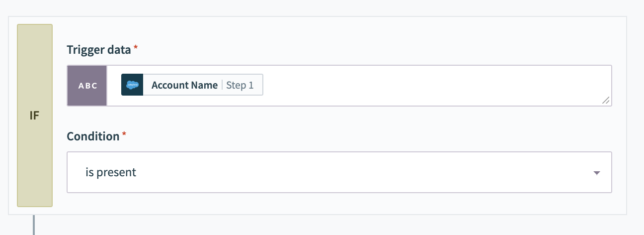This screenshot has height=235, width=644.
Task: Click the 'Trigger data' field label
Action: (99, 50)
